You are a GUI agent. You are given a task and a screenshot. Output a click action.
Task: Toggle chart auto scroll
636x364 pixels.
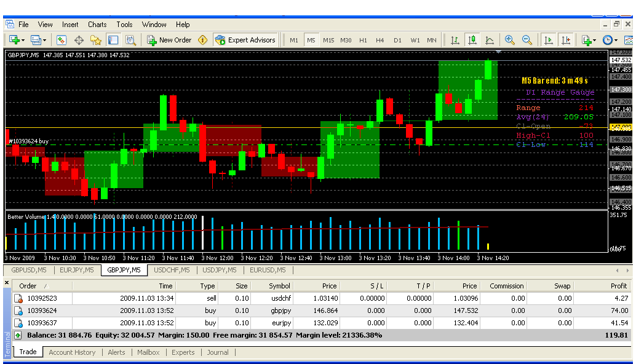pyautogui.click(x=547, y=40)
